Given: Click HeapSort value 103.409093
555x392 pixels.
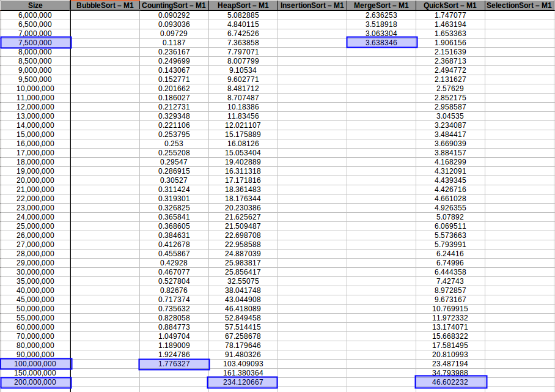Looking at the screenshot, I should 243,364.
